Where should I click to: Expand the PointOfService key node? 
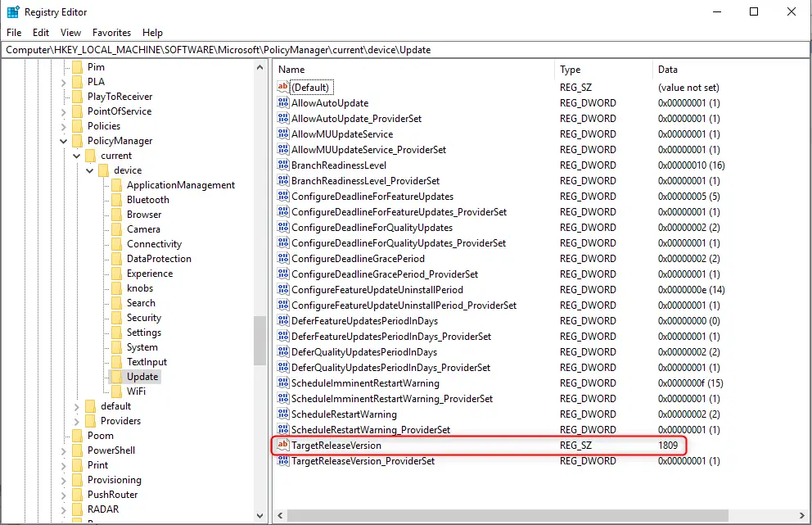(63, 111)
